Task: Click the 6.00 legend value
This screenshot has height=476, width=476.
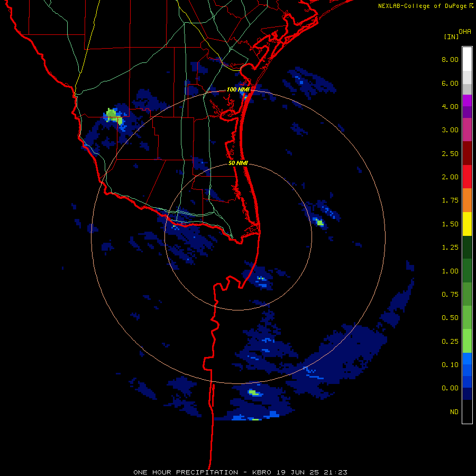Action: click(450, 83)
